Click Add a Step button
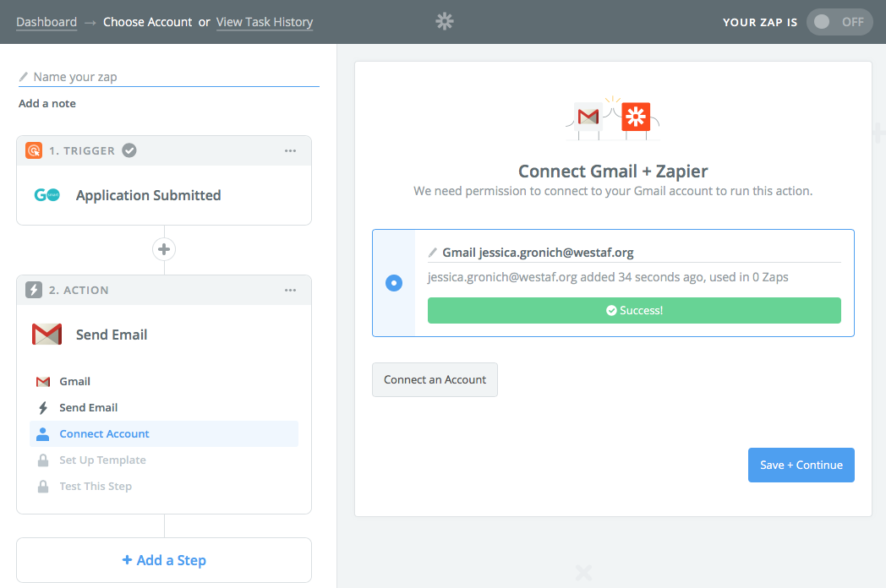Screen dimensions: 886x588 click(x=164, y=560)
